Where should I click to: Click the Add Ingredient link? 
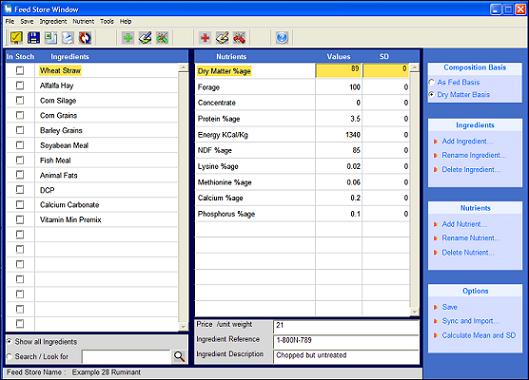point(464,141)
